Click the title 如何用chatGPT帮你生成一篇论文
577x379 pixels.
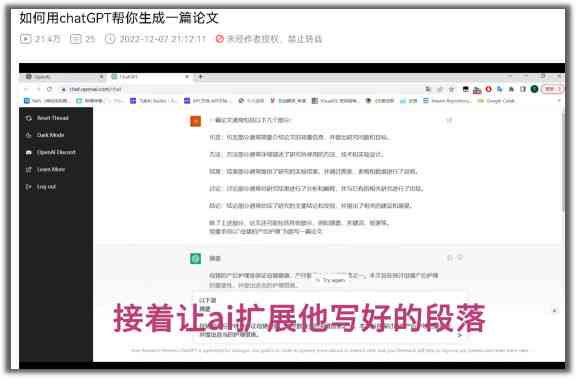(x=119, y=17)
